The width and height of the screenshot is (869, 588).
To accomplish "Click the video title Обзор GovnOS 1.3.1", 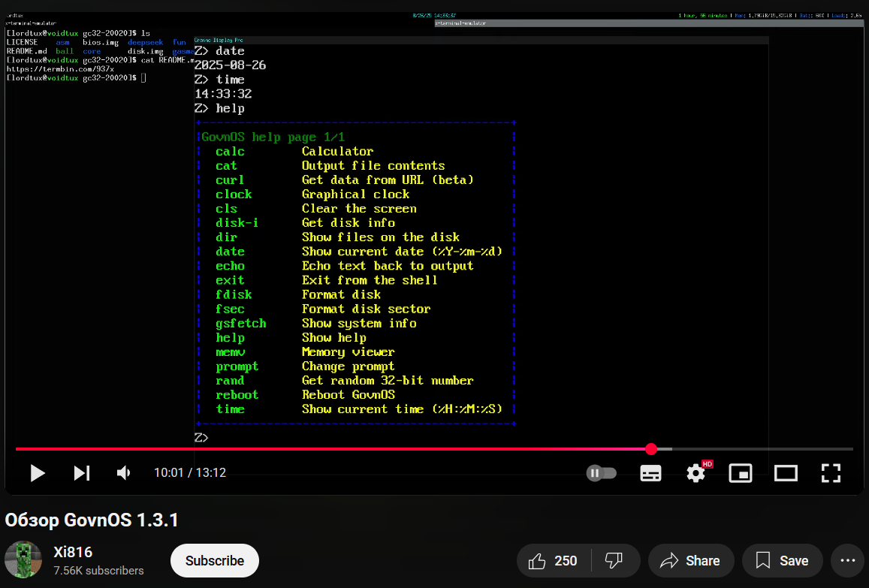I will pos(92,520).
